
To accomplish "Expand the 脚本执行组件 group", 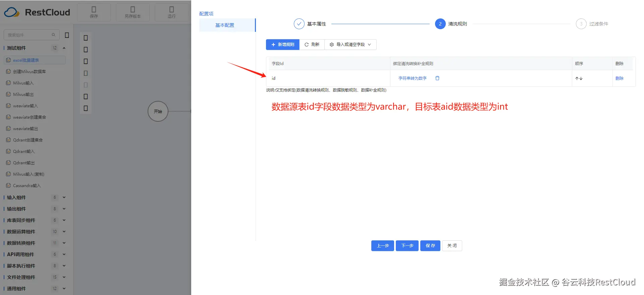I will coord(64,266).
